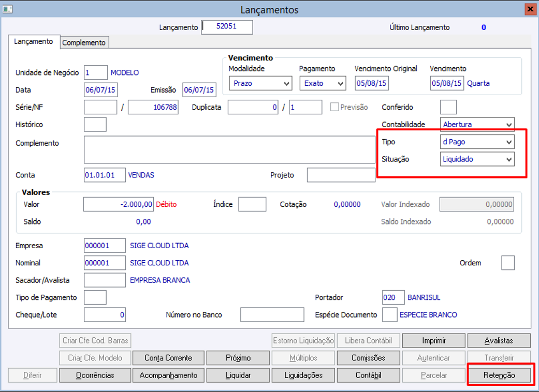Open the Situação dropdown showing Liquidado
Viewport: 539px width, 392px height.
pyautogui.click(x=477, y=159)
